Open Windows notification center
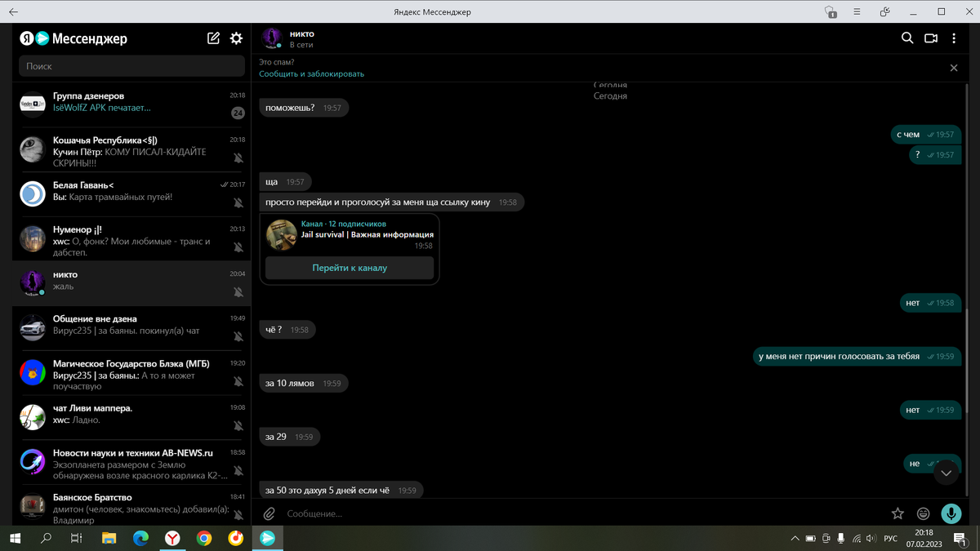980x551 pixels. coord(960,538)
